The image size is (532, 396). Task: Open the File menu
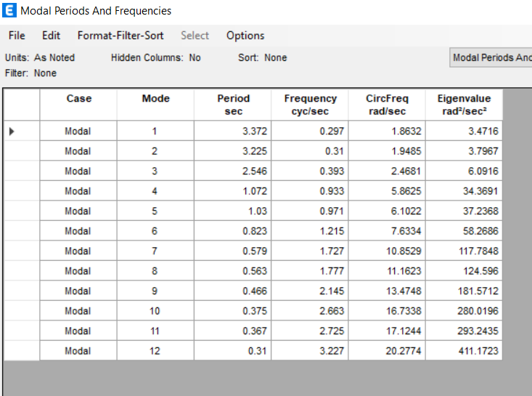17,36
